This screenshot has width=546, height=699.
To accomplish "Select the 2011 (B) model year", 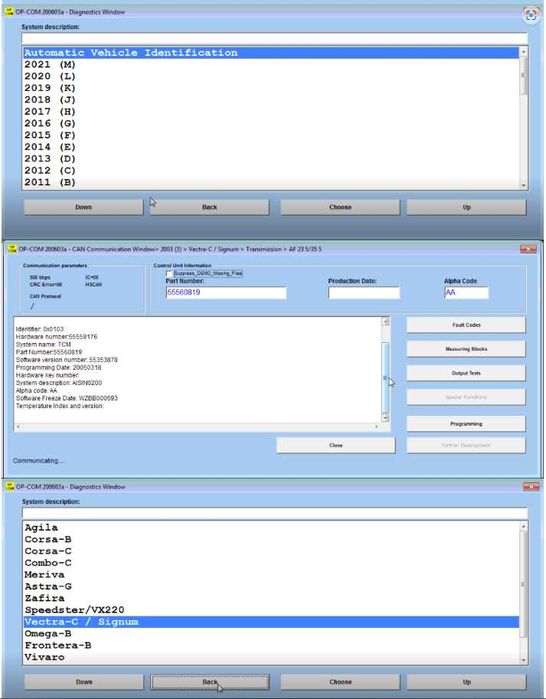I will (x=271, y=182).
